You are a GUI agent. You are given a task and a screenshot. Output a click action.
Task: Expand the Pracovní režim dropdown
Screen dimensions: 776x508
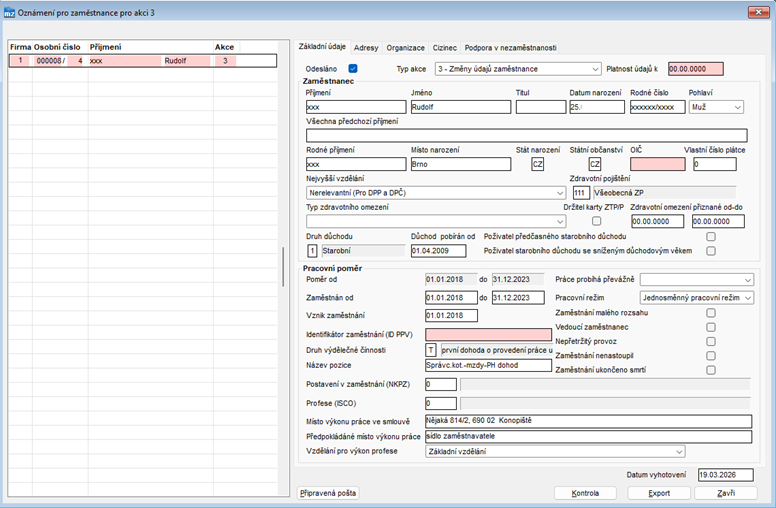(x=697, y=298)
